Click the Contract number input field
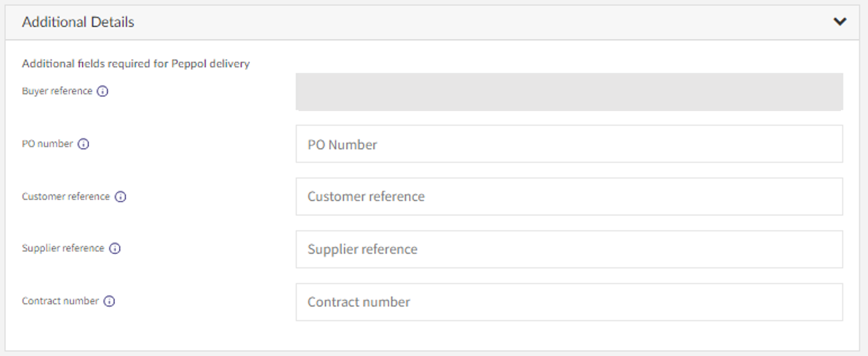The image size is (868, 356). click(x=569, y=302)
